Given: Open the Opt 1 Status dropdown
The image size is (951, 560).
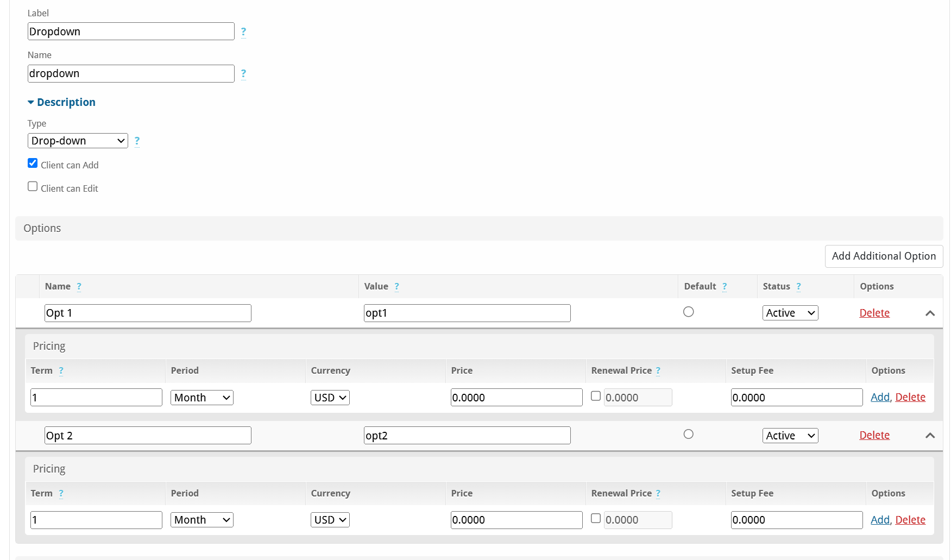Looking at the screenshot, I should (x=790, y=313).
